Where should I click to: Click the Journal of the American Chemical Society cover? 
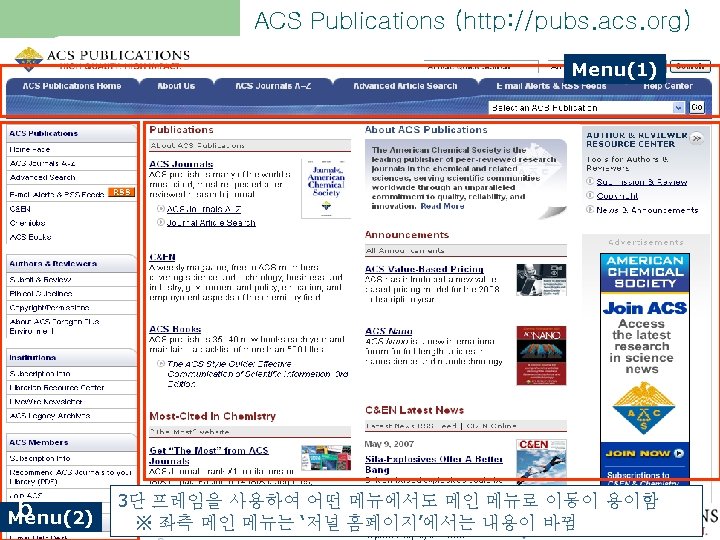[x=326, y=189]
